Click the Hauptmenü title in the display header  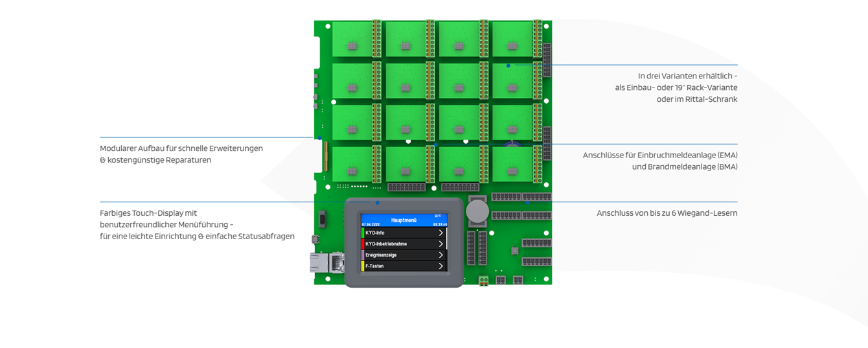(x=404, y=220)
